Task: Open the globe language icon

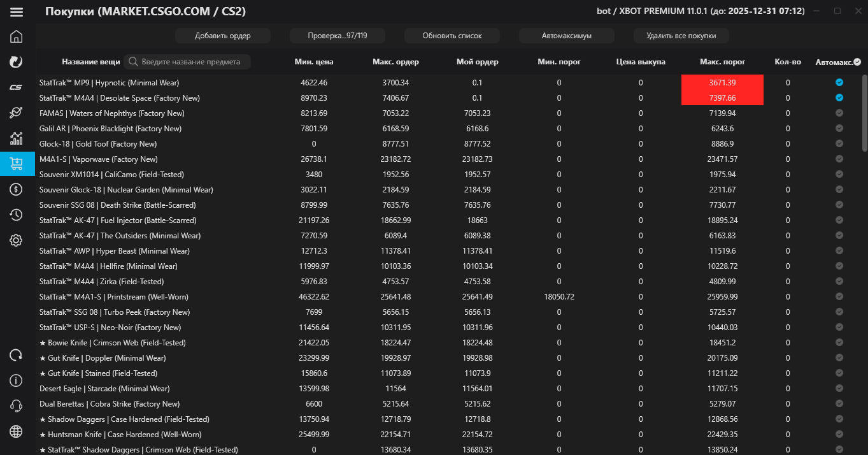Action: click(17, 431)
